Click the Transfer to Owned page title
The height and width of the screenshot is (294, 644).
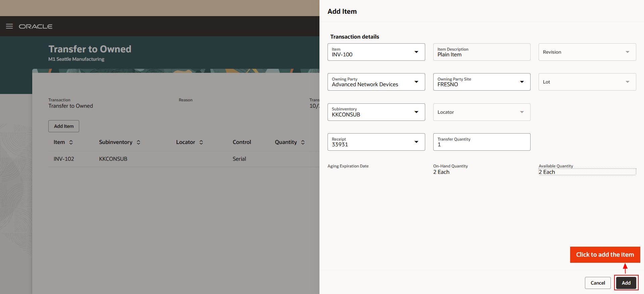(90, 49)
